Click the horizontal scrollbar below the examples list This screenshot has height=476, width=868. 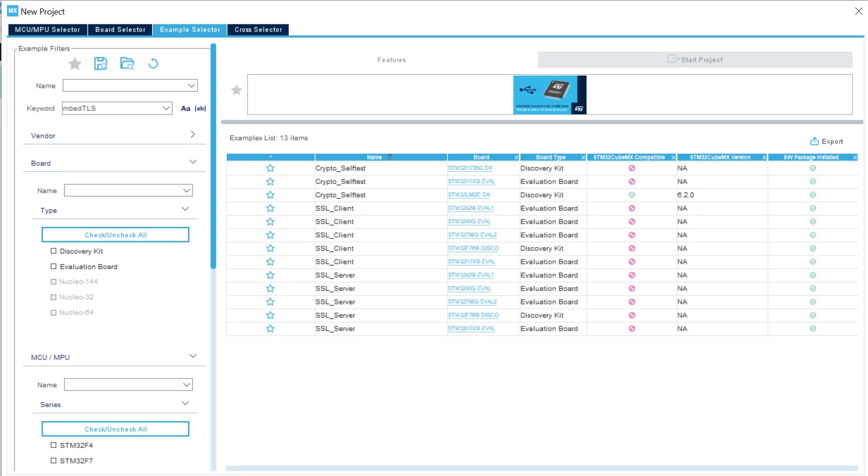[x=542, y=468]
